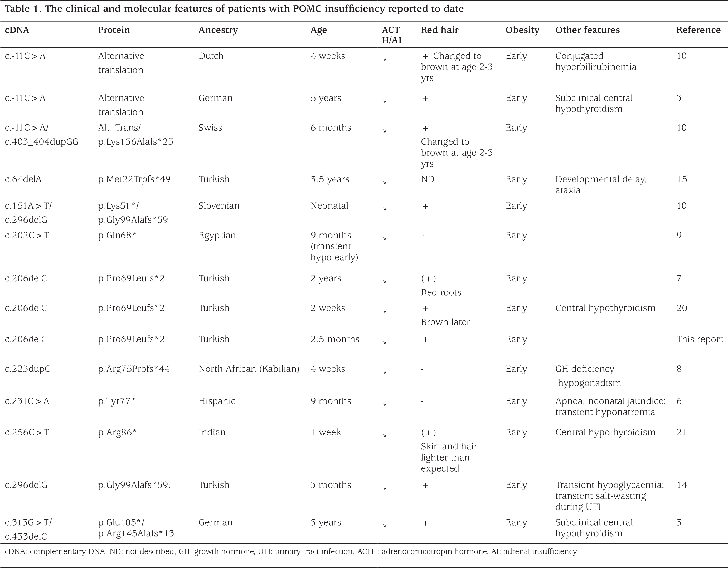Click the 'Hispanic' ancestry cell
728x568 pixels.
(217, 401)
